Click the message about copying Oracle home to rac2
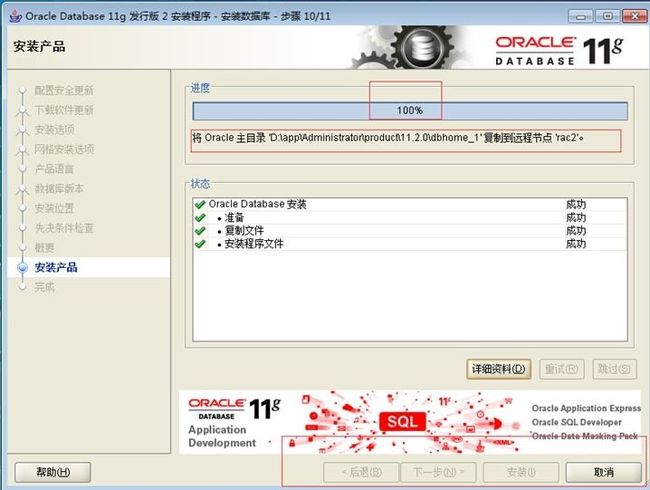Viewport: 650px width, 490px height. coord(388,138)
